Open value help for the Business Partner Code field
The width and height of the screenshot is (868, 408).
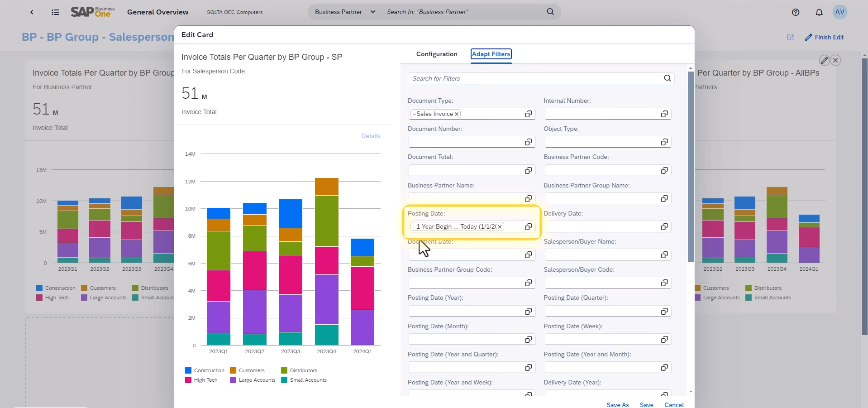coord(664,170)
